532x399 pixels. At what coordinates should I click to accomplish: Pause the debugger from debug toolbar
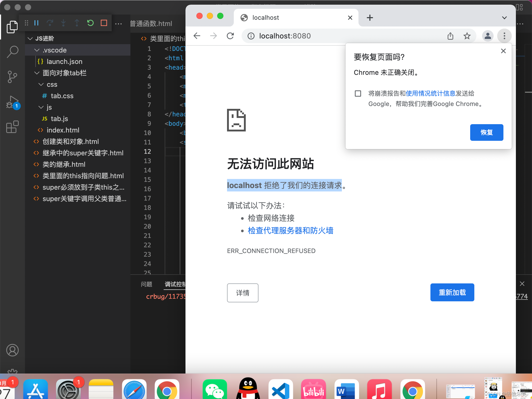pyautogui.click(x=36, y=23)
